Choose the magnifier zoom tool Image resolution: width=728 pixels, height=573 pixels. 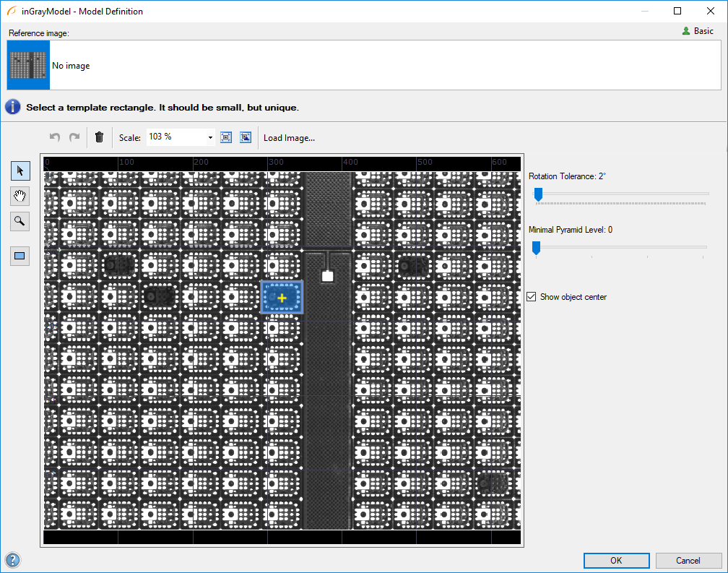click(x=19, y=221)
